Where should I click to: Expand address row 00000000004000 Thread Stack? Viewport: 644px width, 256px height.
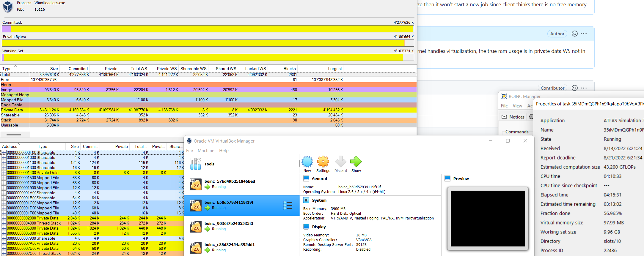[x=4, y=223]
